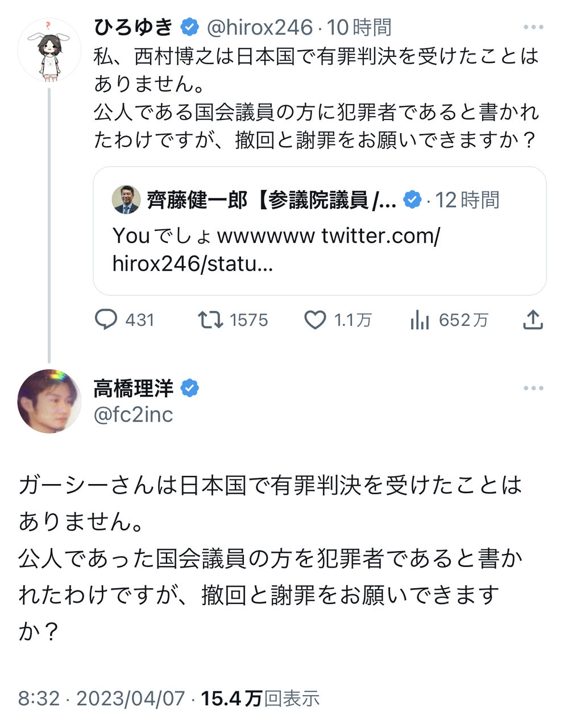The image size is (564, 728).
Task: Click the verified badge on the quoted tweet
Action: click(412, 200)
